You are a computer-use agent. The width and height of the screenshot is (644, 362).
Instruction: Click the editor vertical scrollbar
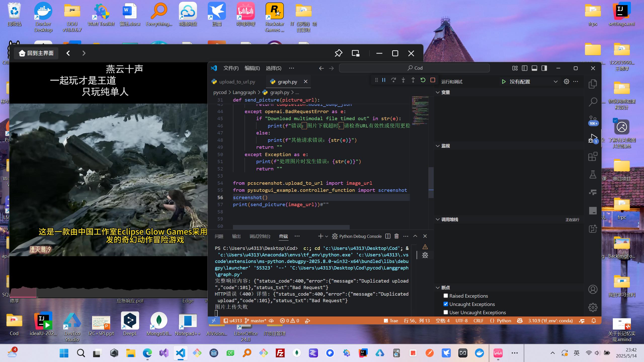[x=431, y=182]
